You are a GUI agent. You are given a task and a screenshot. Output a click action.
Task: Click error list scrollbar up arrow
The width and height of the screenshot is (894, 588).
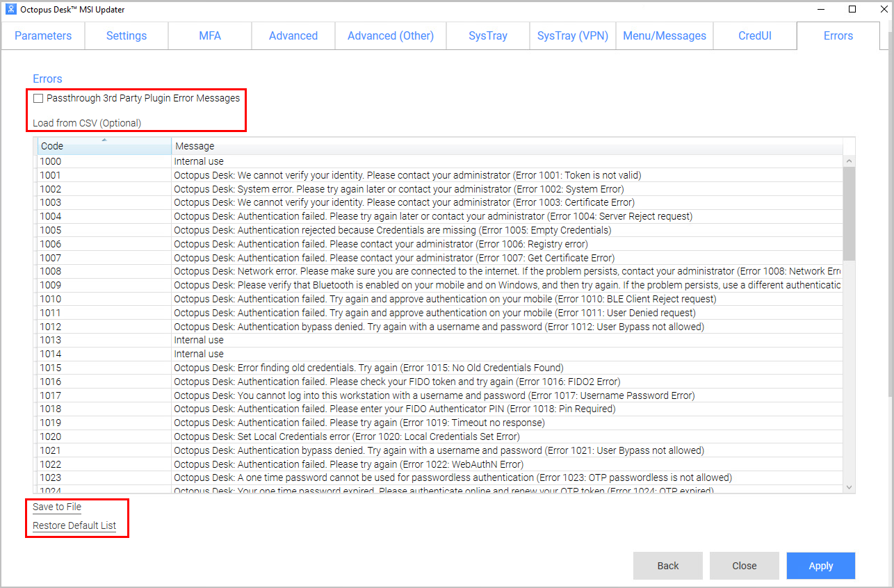[850, 161]
